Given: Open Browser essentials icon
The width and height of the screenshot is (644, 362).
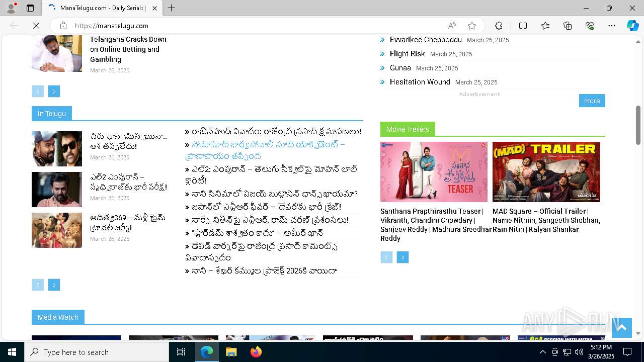Looking at the screenshot, I should 590,26.
